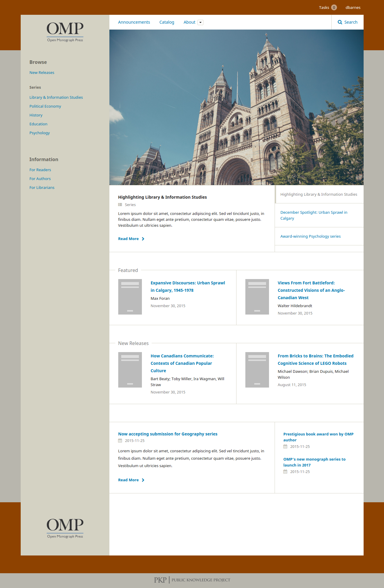The width and height of the screenshot is (384, 588).
Task: Switch to Award-winning Psychology series spotlight
Action: pos(310,236)
